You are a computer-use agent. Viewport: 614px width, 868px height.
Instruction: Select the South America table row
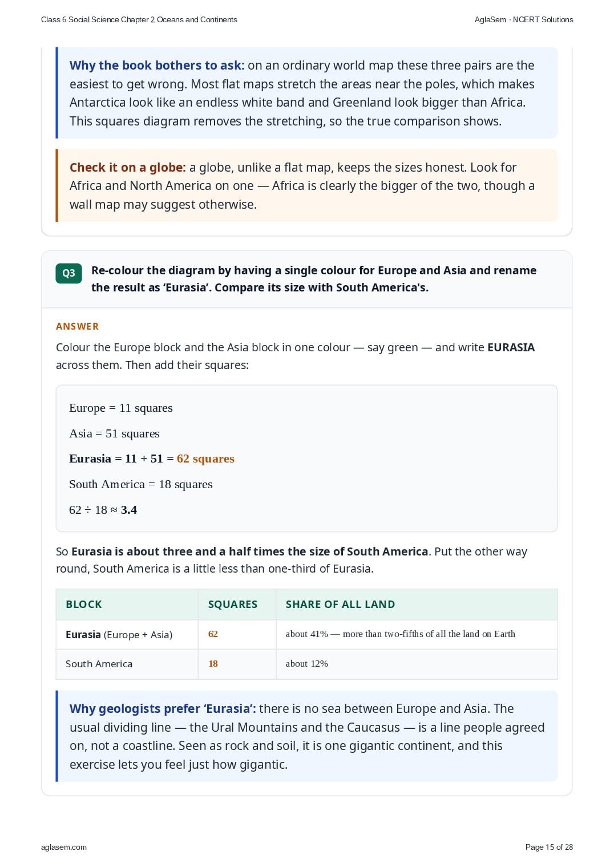[306, 664]
